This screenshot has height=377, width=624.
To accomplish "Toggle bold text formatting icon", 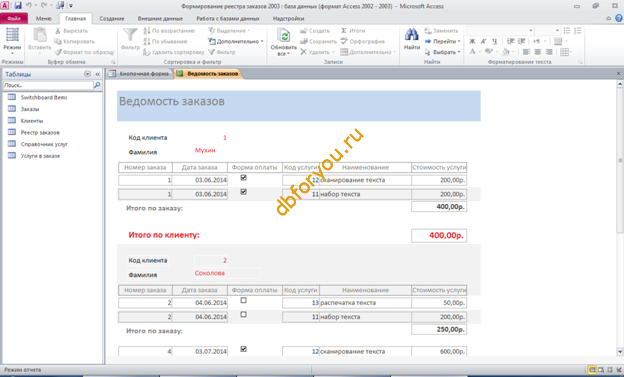I will pos(472,41).
